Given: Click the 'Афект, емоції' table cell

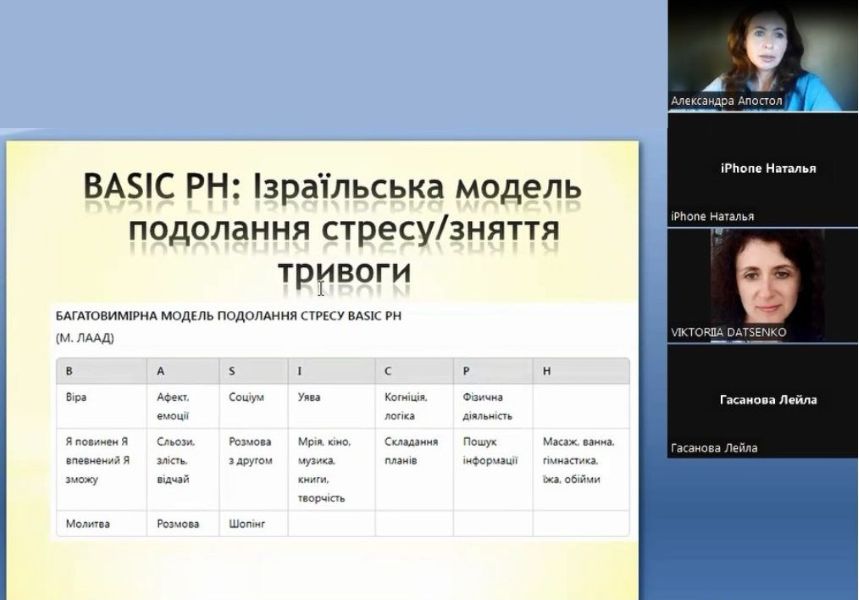Looking at the screenshot, I should click(x=183, y=406).
